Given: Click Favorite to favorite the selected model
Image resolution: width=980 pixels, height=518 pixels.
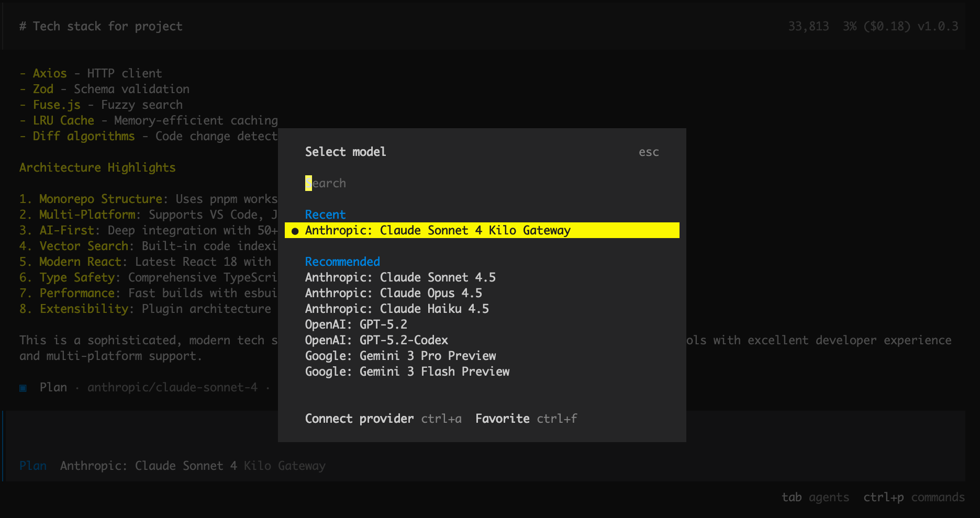Looking at the screenshot, I should point(502,418).
